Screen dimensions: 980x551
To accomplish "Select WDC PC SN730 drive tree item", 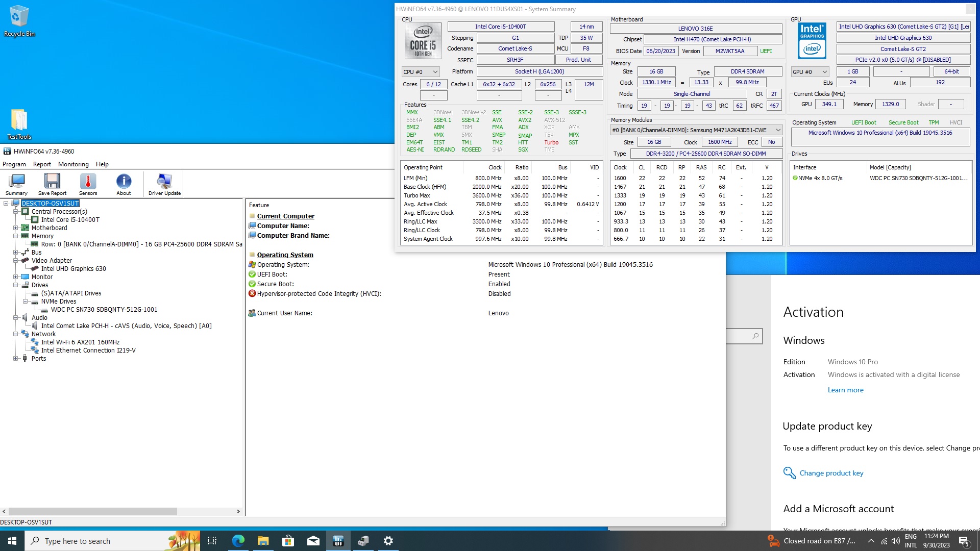I will [x=104, y=310].
